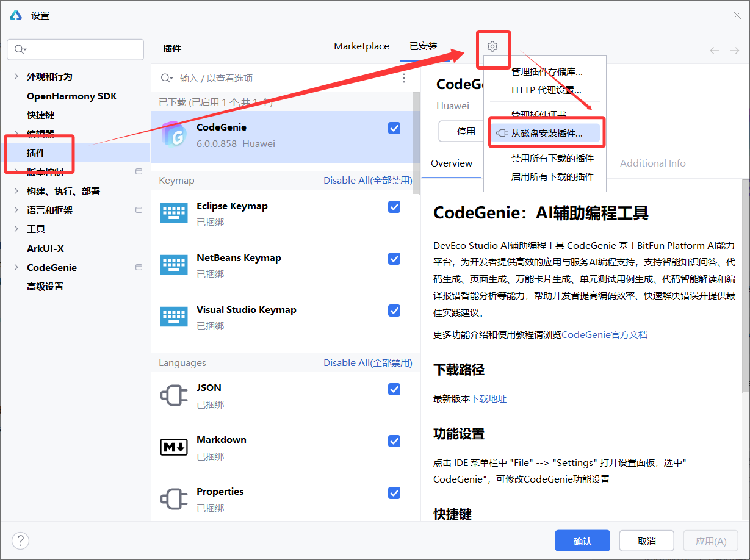The width and height of the screenshot is (750, 560).
Task: Close the settings dialog window
Action: (x=737, y=16)
